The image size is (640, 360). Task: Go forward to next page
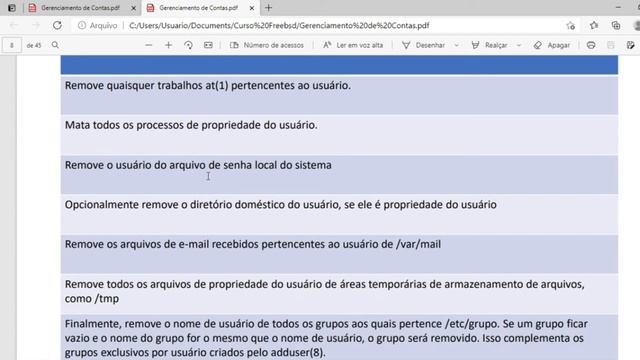point(36,25)
